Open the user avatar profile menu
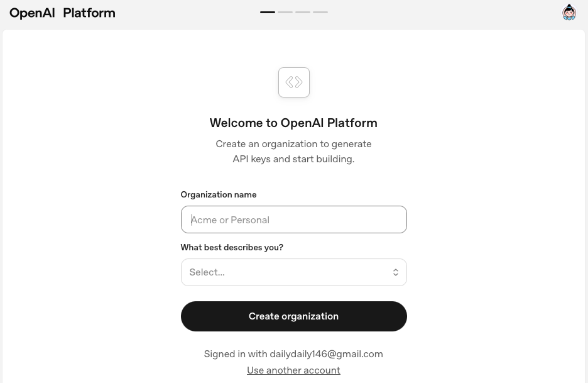 pyautogui.click(x=569, y=13)
